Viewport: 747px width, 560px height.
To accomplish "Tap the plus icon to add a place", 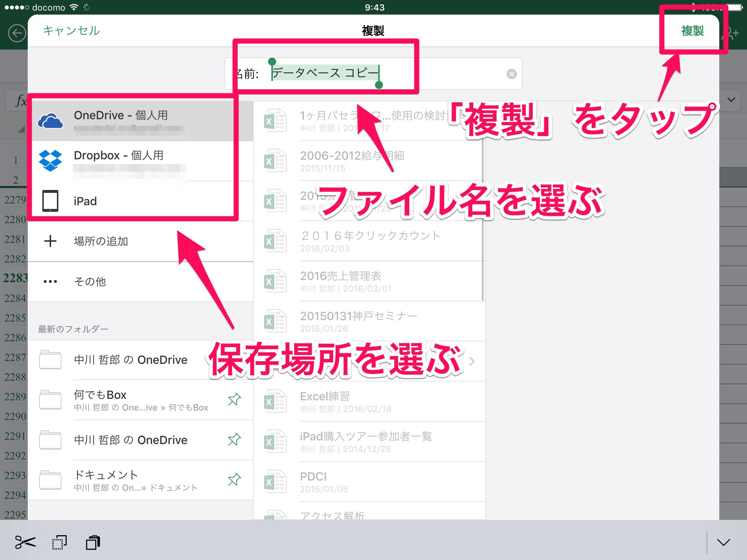I will [50, 241].
